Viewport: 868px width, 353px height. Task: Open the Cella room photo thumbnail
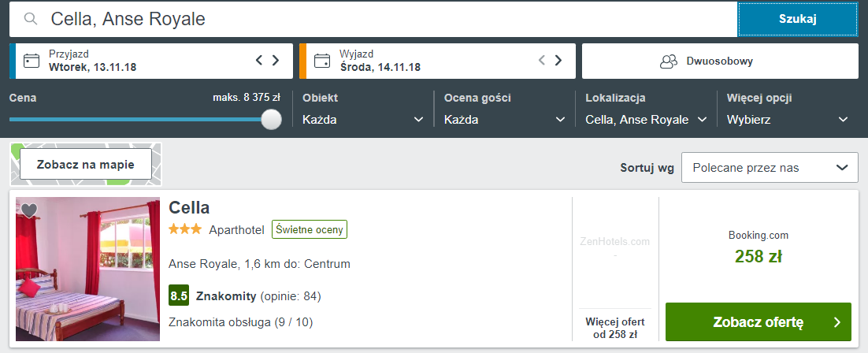[87, 269]
